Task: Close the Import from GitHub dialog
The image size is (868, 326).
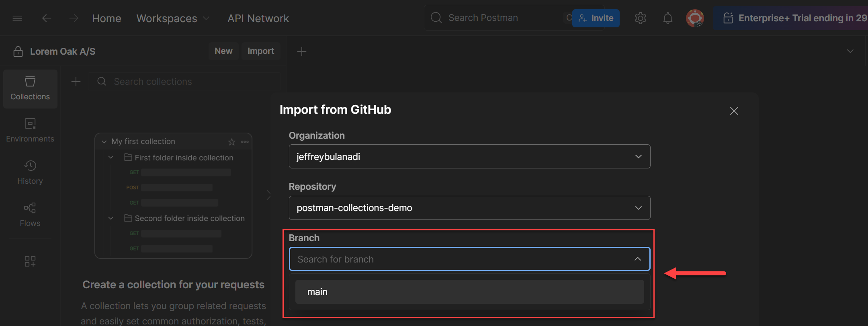Action: 734,111
